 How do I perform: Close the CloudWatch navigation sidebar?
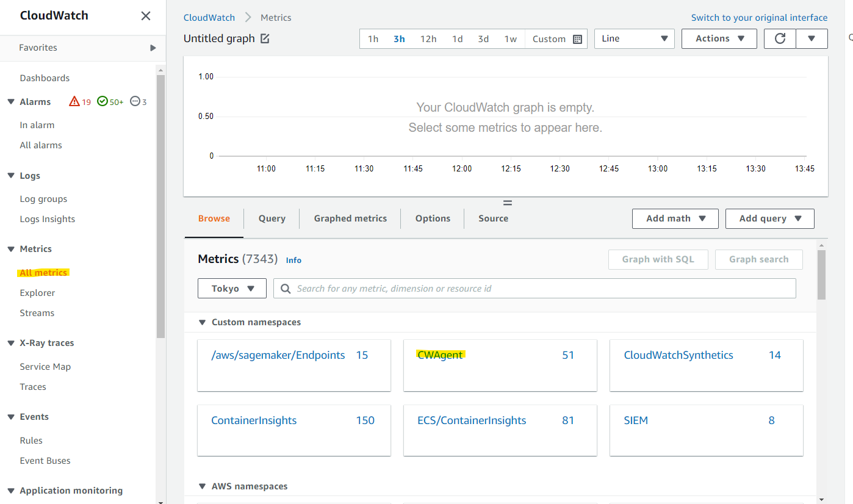pyautogui.click(x=146, y=16)
